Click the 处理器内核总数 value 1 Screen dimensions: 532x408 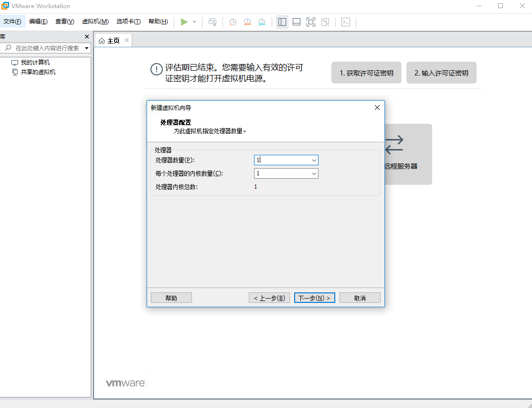point(255,187)
